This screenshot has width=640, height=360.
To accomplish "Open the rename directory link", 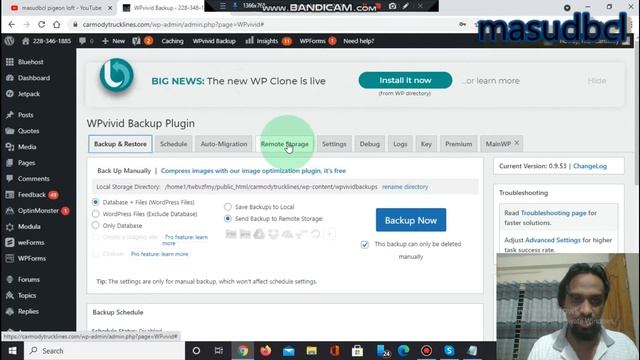I will point(405,187).
